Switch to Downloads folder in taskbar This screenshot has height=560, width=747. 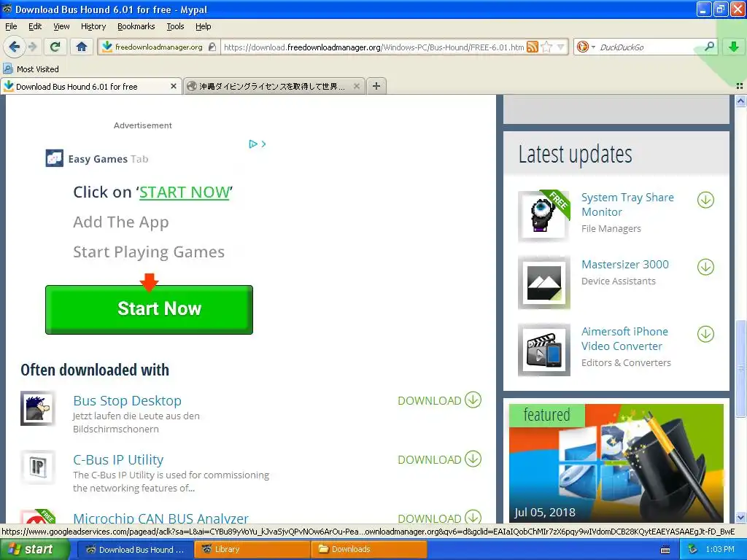tap(369, 550)
